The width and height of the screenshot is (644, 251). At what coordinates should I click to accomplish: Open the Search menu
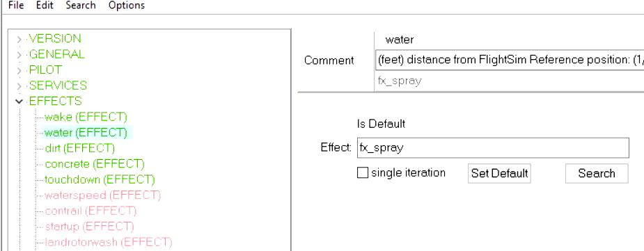click(81, 6)
